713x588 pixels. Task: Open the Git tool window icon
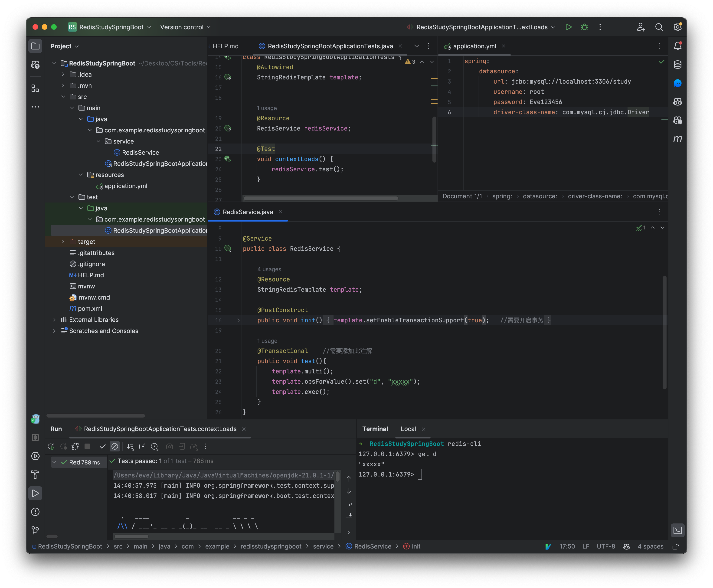click(35, 530)
